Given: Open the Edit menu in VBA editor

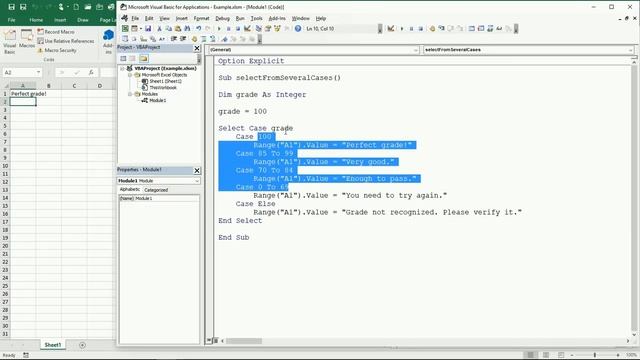Looking at the screenshot, I should pyautogui.click(x=149, y=18).
